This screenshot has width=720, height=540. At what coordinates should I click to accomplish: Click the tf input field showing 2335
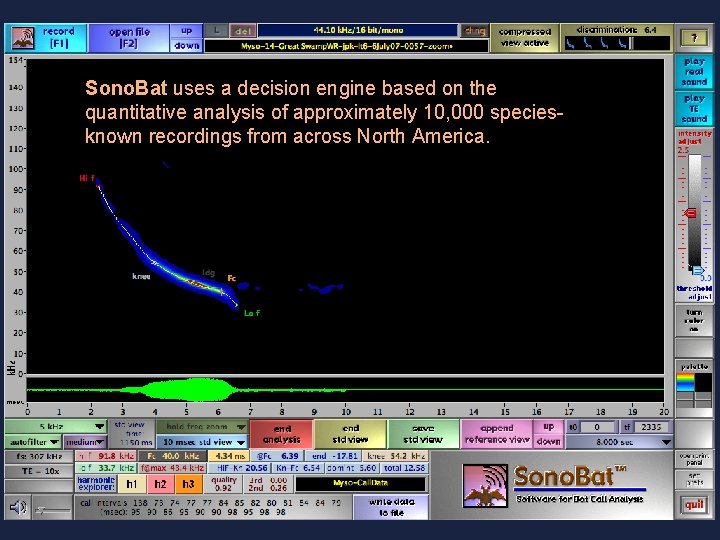pyautogui.click(x=651, y=427)
